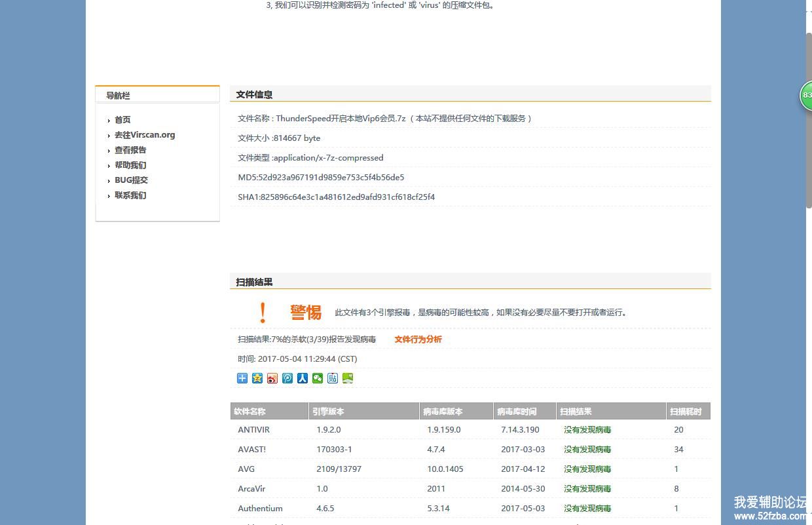Open the 去往Virscan.org link
This screenshot has width=812, height=525.
point(145,135)
